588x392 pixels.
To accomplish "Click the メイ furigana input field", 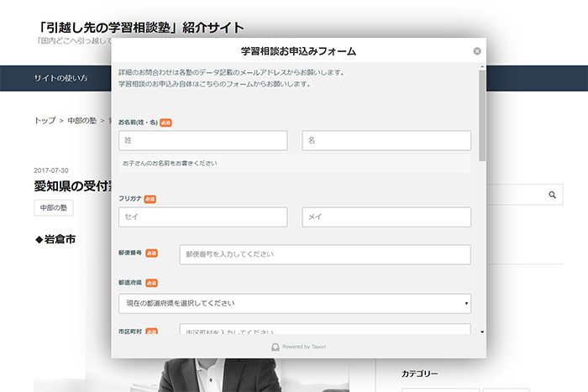I will pos(386,217).
